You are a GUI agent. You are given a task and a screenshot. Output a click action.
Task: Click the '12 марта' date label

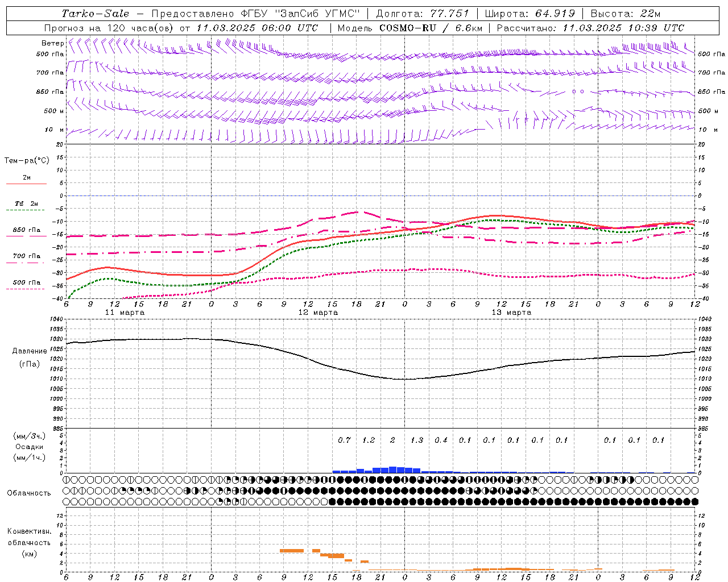pos(318,313)
